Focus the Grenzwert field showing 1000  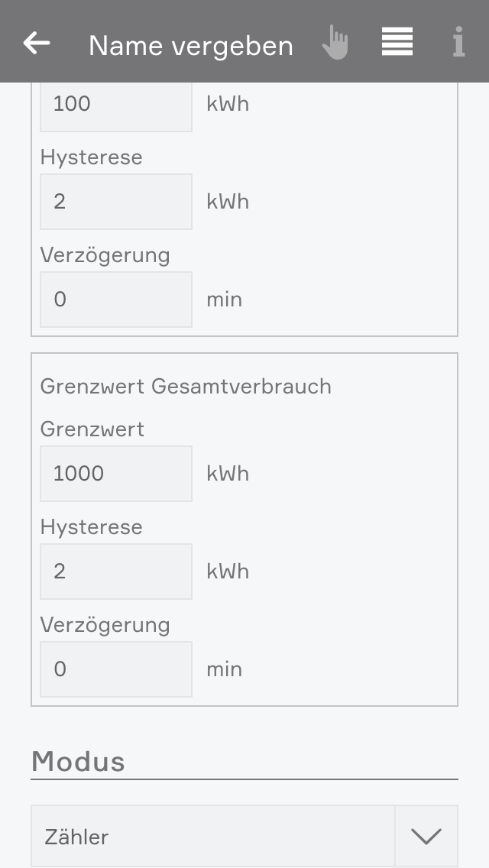pos(115,474)
